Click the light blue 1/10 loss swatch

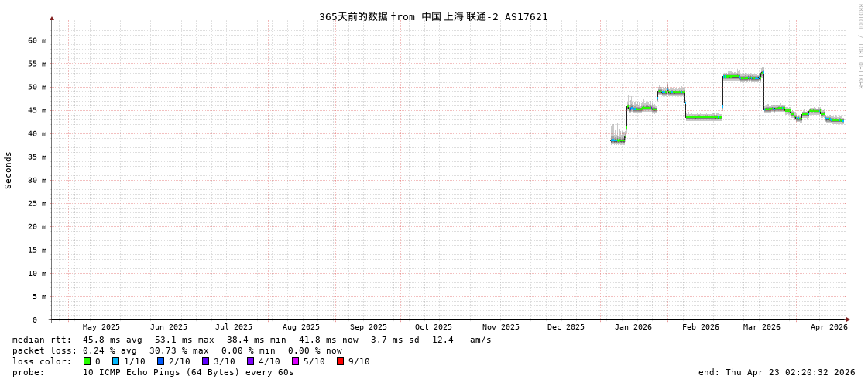click(x=116, y=361)
